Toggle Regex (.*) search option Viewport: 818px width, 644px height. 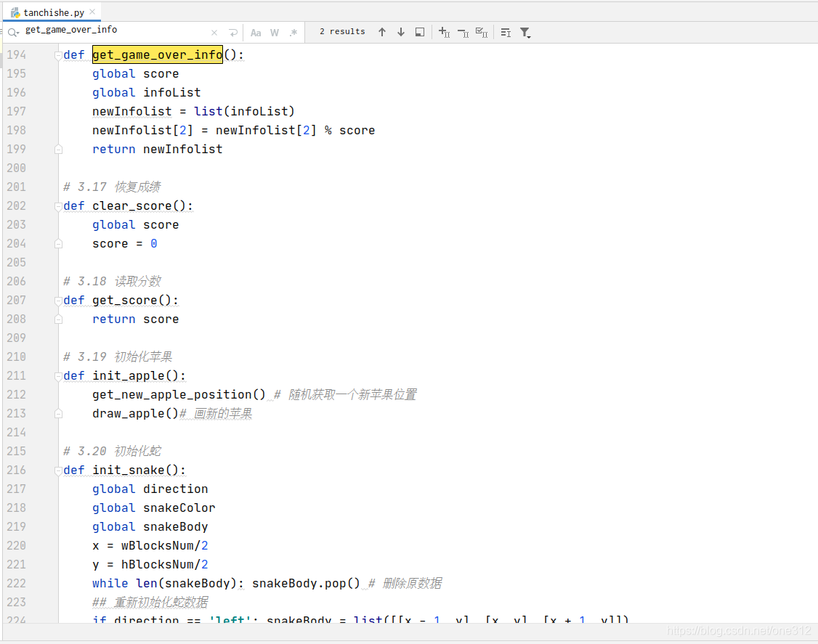click(x=293, y=33)
